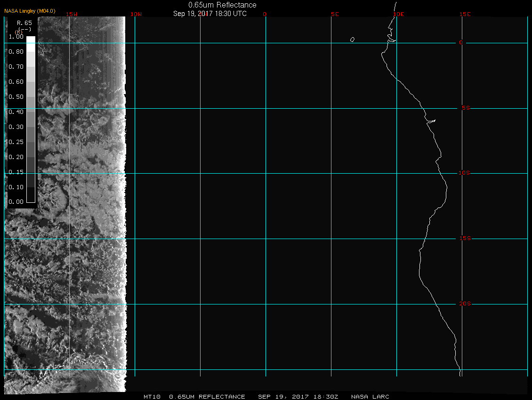
Task: Click the 0.15 colorbar value
Action: coord(16,172)
